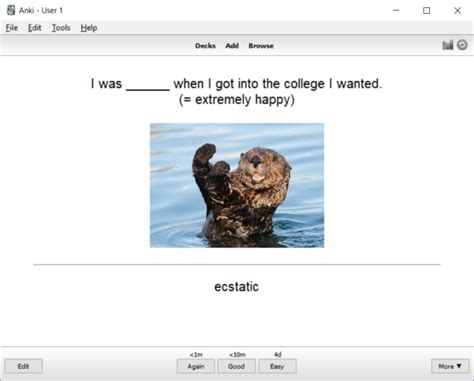Rate the card Again

tap(196, 366)
